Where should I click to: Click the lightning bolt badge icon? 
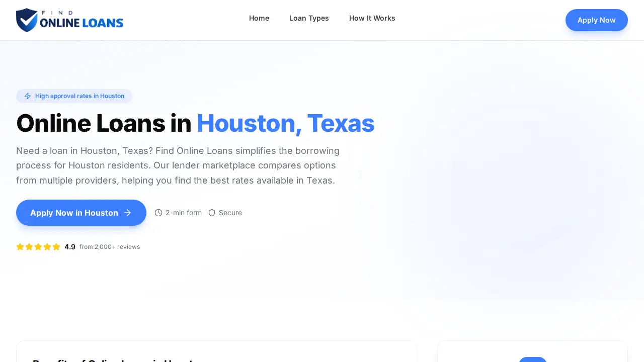[x=28, y=96]
